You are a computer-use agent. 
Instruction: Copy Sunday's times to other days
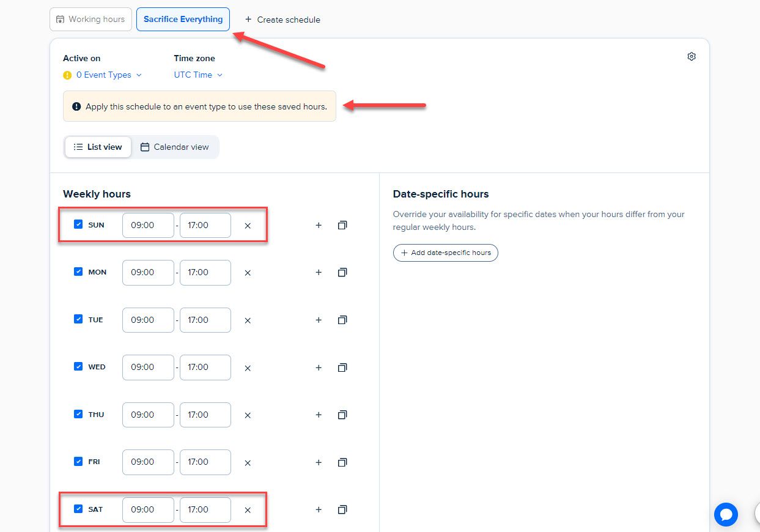tap(342, 225)
